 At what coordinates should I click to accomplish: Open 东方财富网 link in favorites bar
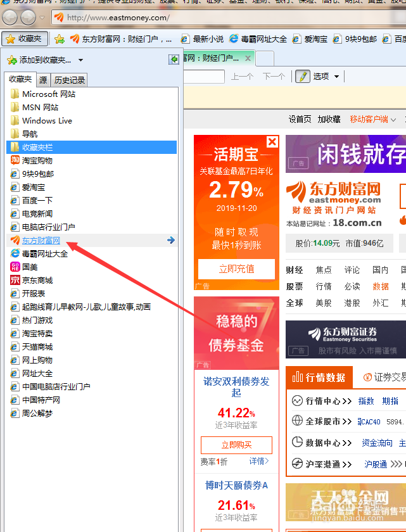click(121, 39)
